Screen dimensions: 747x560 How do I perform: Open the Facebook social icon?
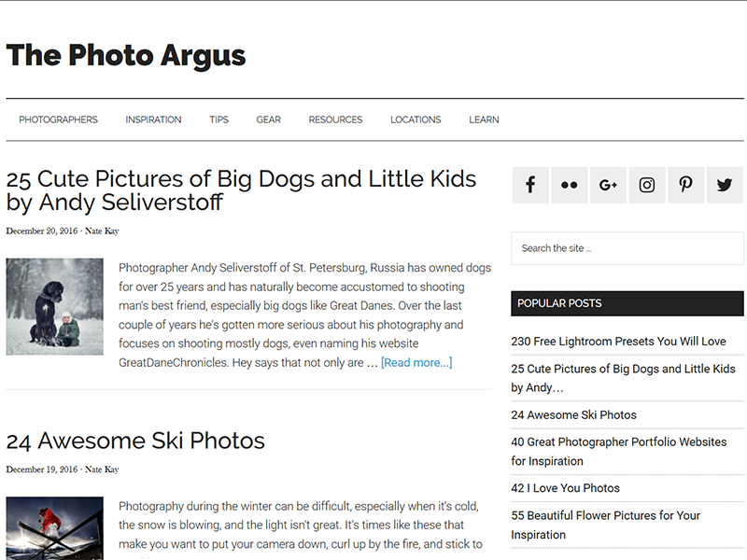(x=529, y=185)
